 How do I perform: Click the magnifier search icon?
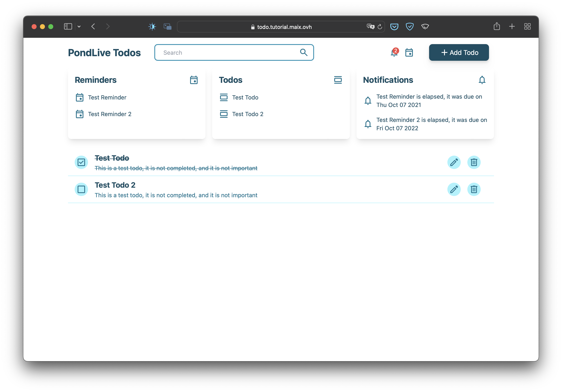303,52
